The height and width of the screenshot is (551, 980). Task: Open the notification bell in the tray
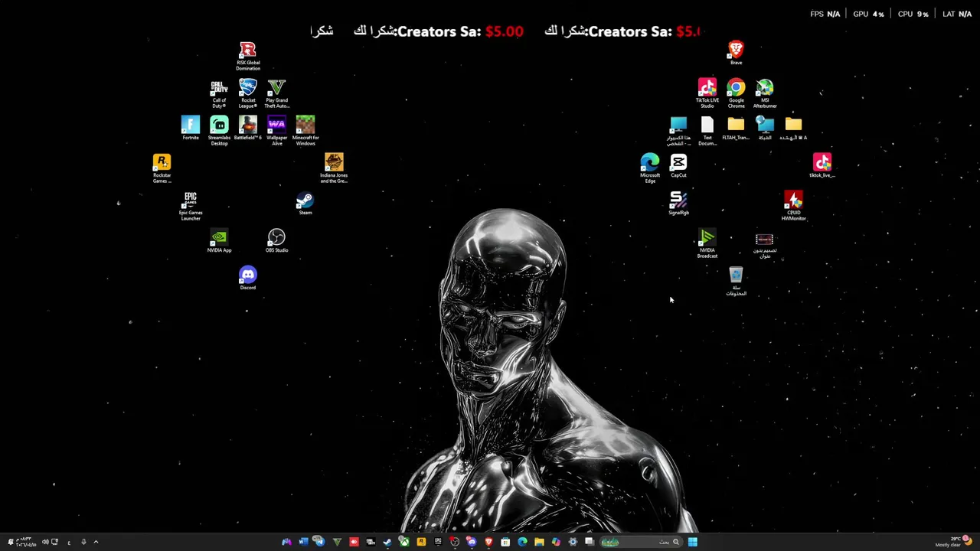pos(11,542)
